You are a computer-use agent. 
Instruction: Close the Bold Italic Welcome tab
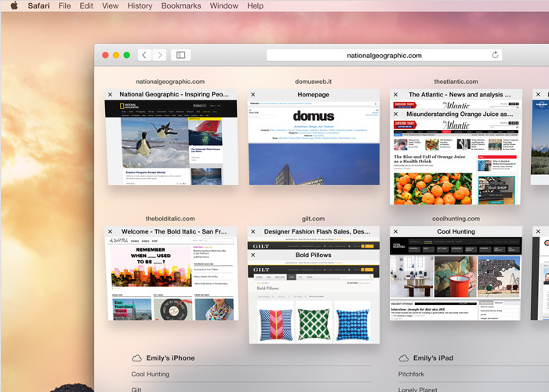click(111, 232)
